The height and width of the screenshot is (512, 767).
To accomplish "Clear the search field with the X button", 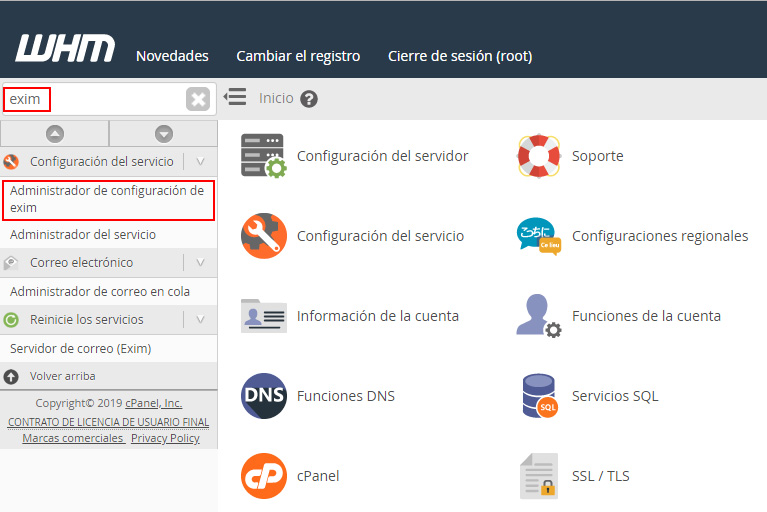I will tap(198, 99).
